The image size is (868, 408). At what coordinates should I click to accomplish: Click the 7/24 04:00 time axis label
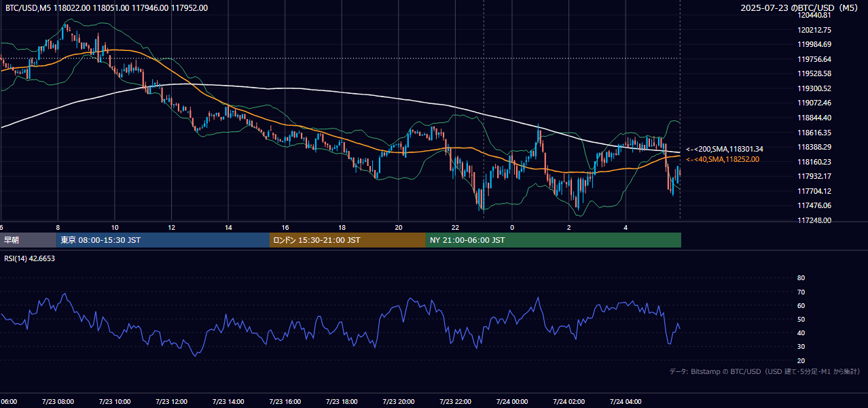pos(626,402)
